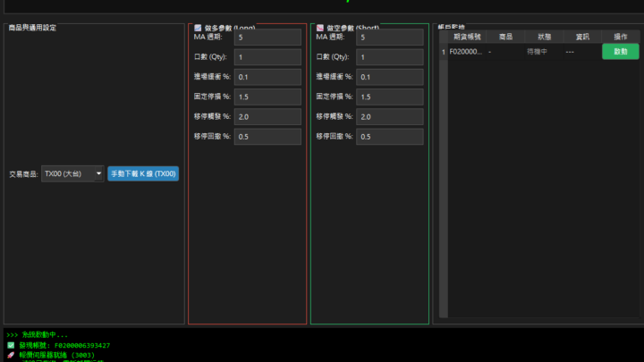Screen dimensions: 644x362
Task: Open the 交易商品 TX00 dropdown
Action: pyautogui.click(x=72, y=174)
